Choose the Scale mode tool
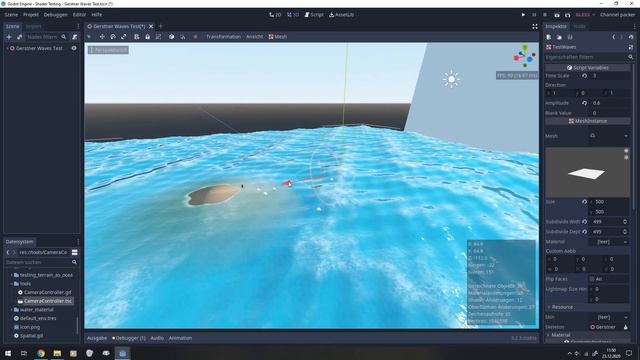Screen dimensions: 640x360 pyautogui.click(x=124, y=37)
